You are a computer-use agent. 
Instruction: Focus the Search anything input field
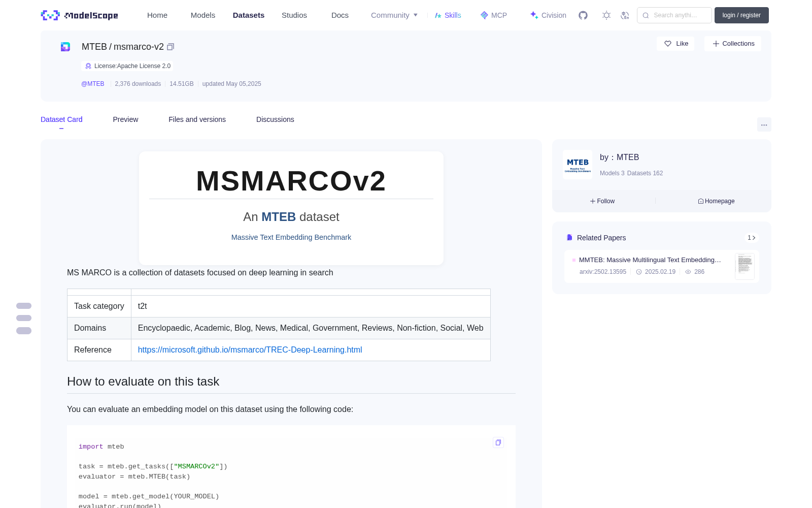[x=674, y=15]
